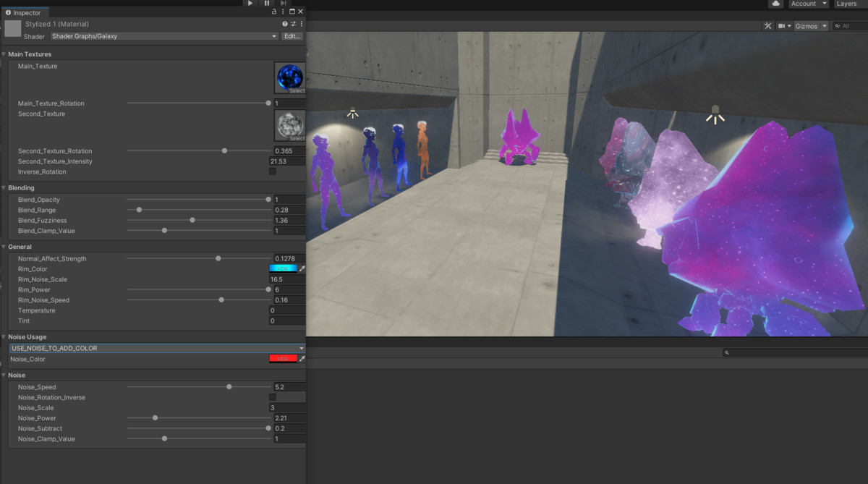
Task: Click the Edit... shader button
Action: click(292, 36)
